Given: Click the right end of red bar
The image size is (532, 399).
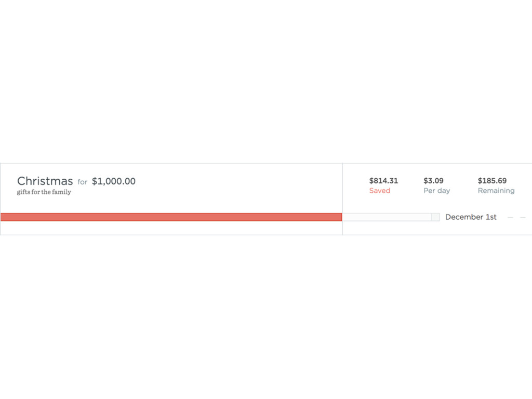Looking at the screenshot, I should pyautogui.click(x=340, y=217).
